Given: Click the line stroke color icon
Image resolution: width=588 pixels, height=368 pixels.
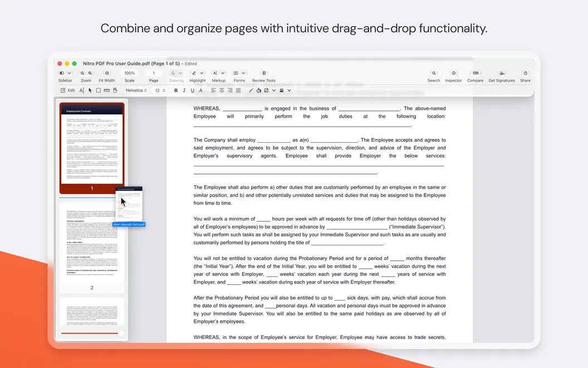Looking at the screenshot, I should (251, 90).
